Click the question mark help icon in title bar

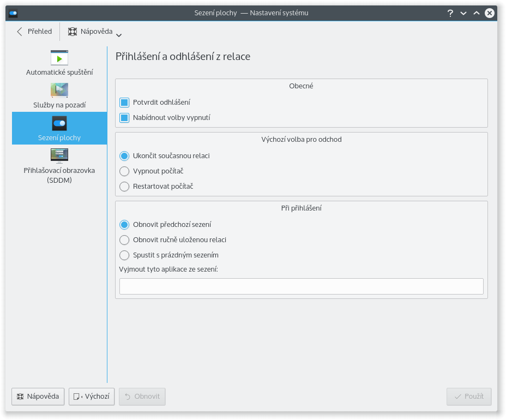[450, 13]
